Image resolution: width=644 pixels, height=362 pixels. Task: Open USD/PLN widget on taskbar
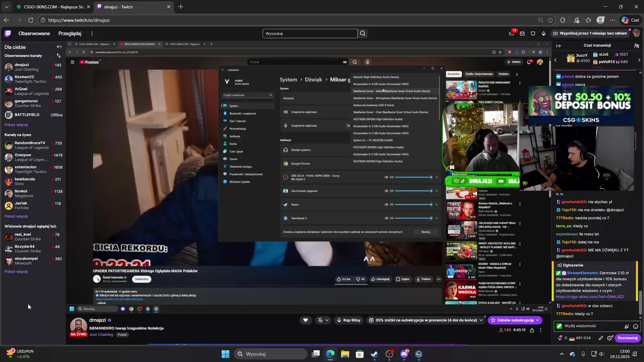pyautogui.click(x=19, y=353)
